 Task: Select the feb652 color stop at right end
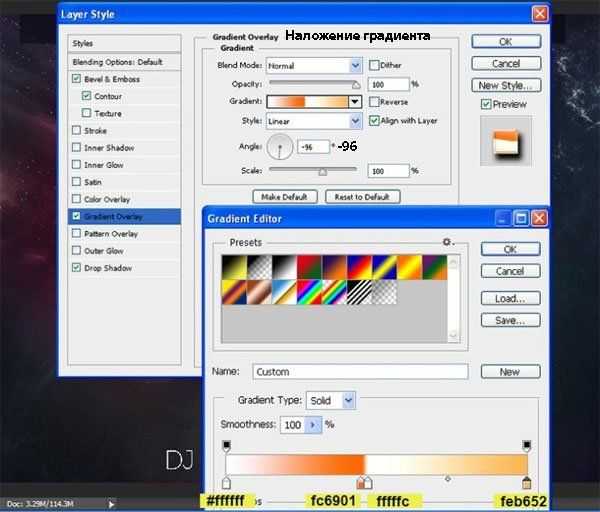(x=527, y=483)
